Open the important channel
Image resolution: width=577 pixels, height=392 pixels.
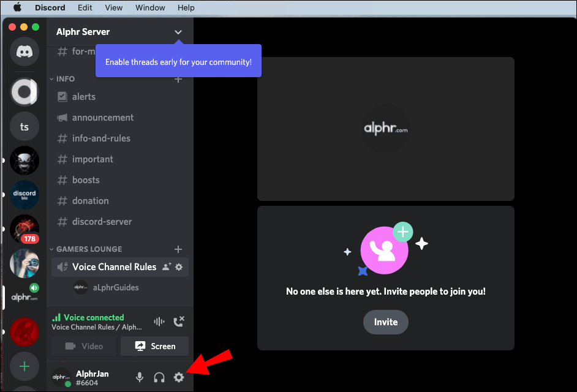point(120,159)
